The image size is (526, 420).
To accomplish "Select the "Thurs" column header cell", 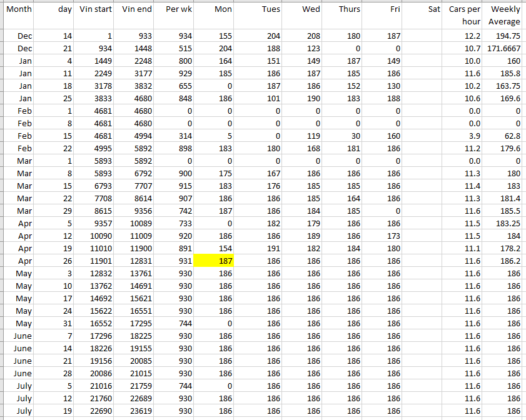I will pyautogui.click(x=341, y=9).
